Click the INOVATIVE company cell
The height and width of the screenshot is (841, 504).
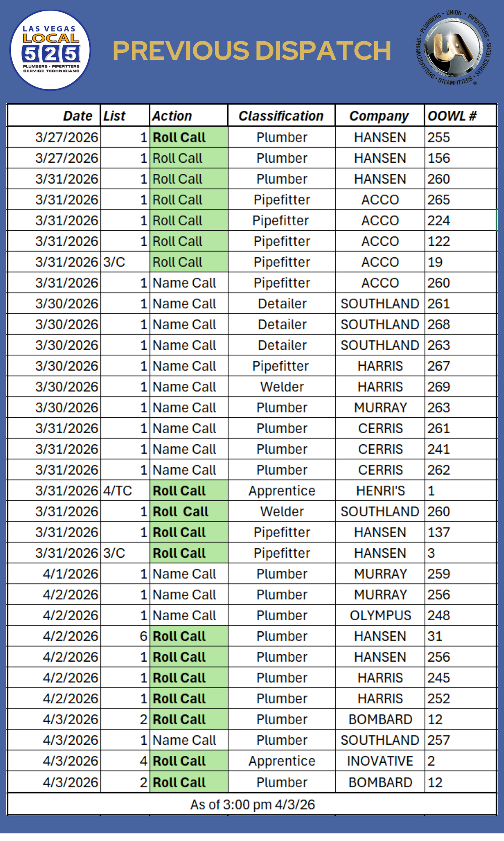tap(380, 761)
